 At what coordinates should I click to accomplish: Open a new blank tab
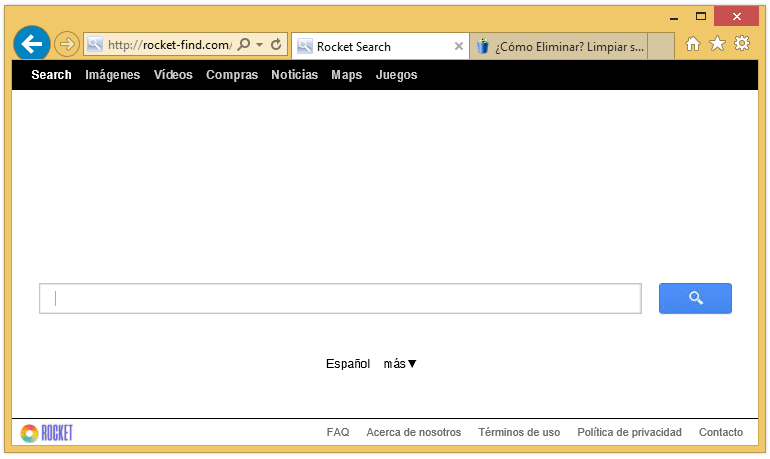[x=660, y=46]
